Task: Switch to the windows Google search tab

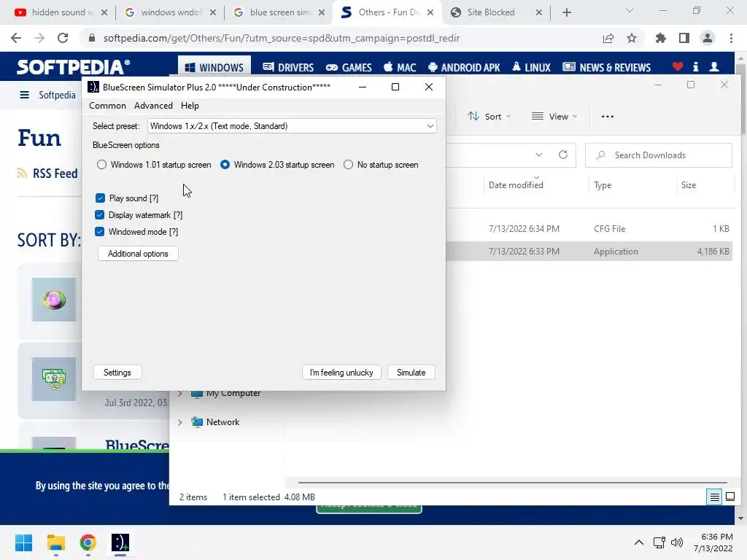Action: pyautogui.click(x=171, y=12)
